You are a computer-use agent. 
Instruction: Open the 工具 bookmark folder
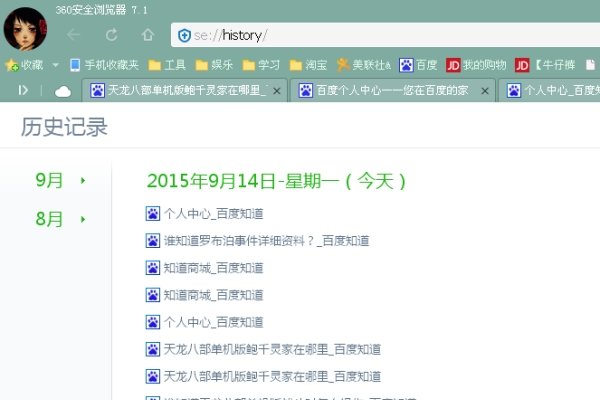tap(167, 65)
